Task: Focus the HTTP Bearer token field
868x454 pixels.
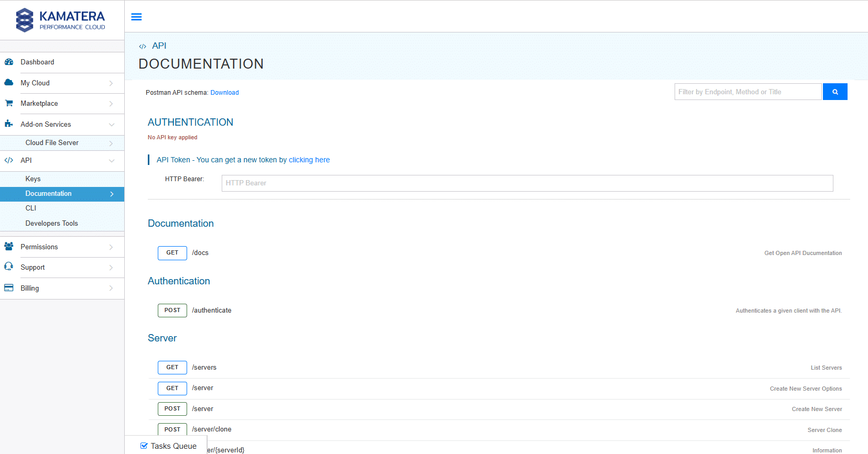Action: pyautogui.click(x=527, y=183)
